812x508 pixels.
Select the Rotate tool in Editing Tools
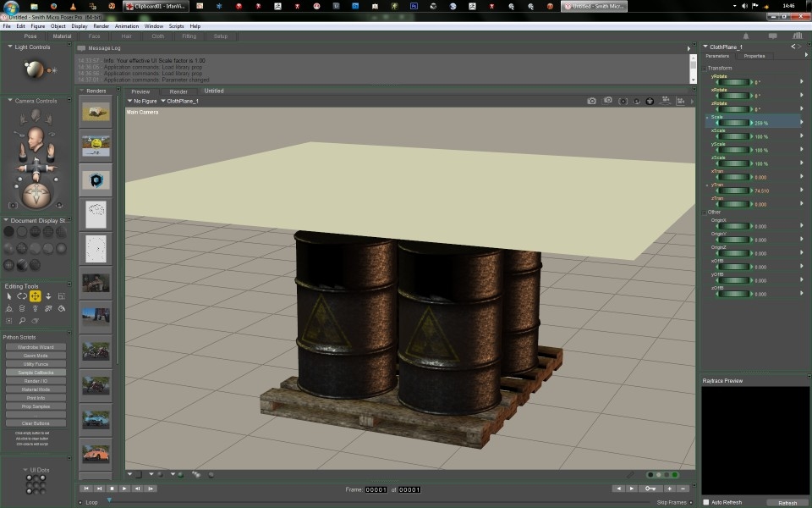pyautogui.click(x=22, y=296)
